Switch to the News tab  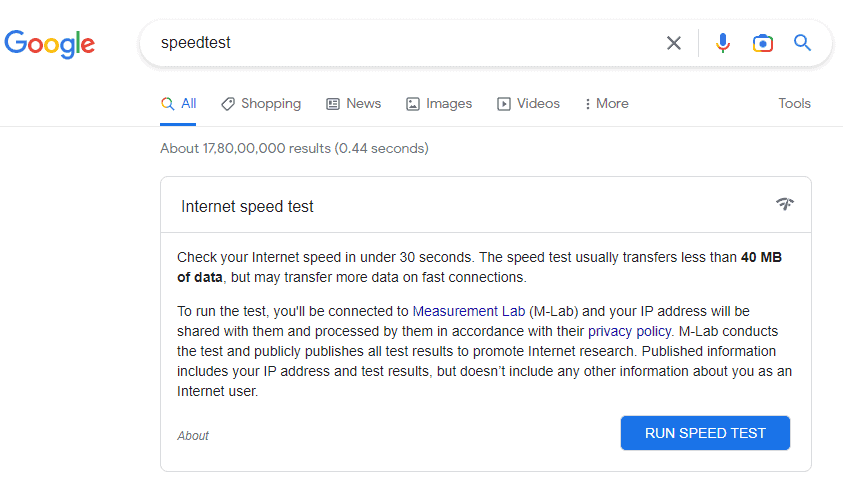click(x=354, y=103)
